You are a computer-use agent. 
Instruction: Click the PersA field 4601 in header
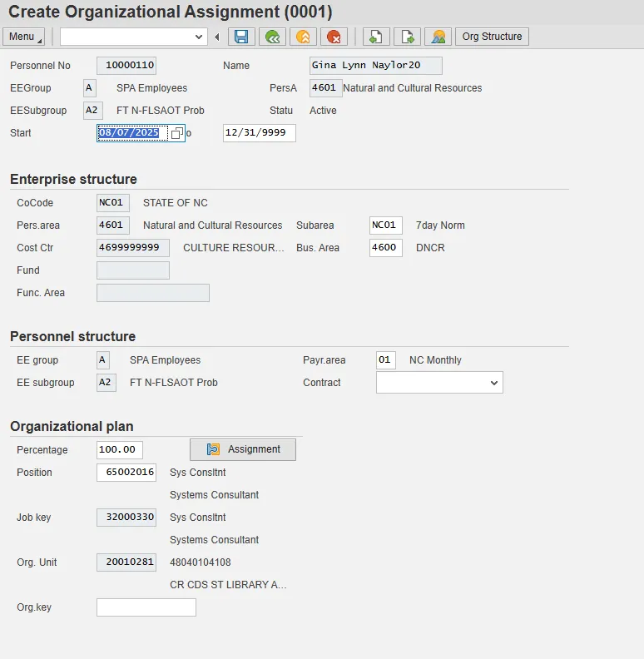coord(326,88)
